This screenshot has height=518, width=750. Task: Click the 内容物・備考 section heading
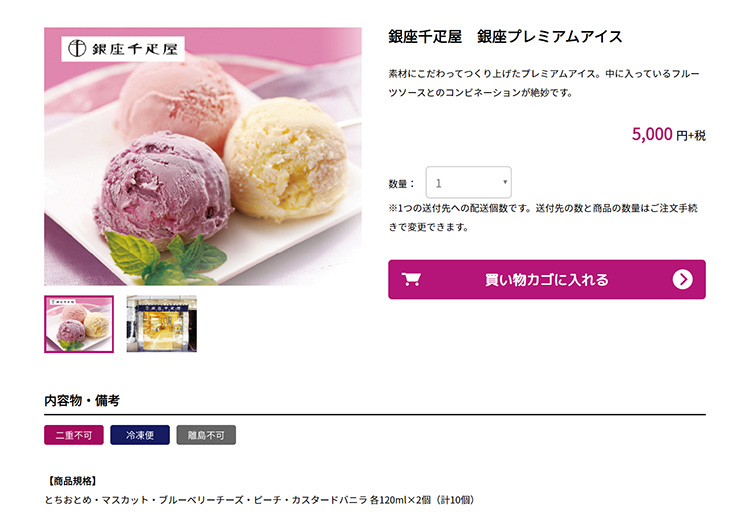pyautogui.click(x=82, y=400)
